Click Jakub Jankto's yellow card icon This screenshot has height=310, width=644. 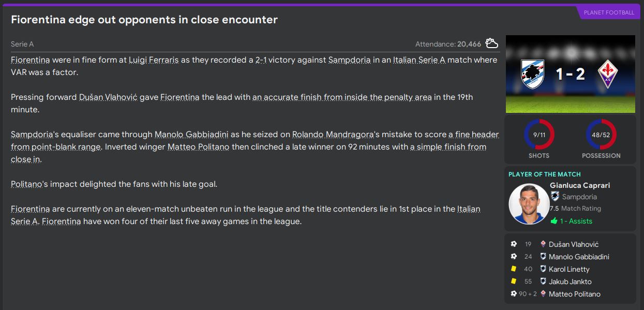pos(514,282)
